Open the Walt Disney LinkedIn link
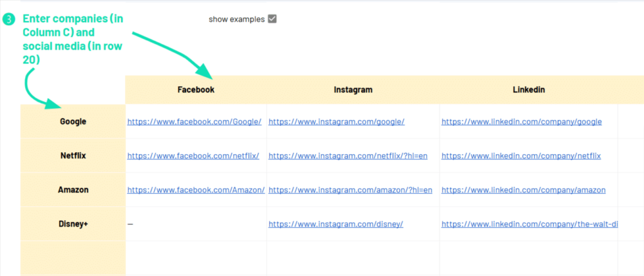Image resolution: width=644 pixels, height=276 pixels. tap(529, 224)
